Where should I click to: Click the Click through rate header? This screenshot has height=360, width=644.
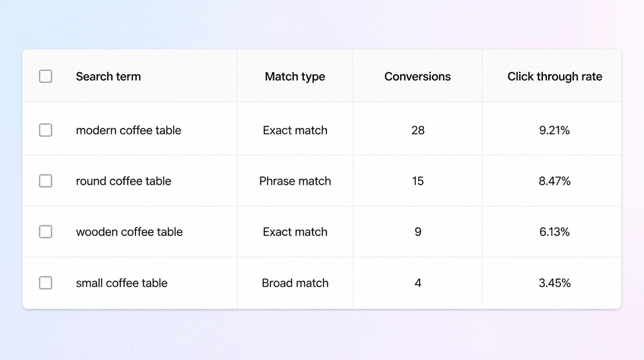pyautogui.click(x=554, y=77)
